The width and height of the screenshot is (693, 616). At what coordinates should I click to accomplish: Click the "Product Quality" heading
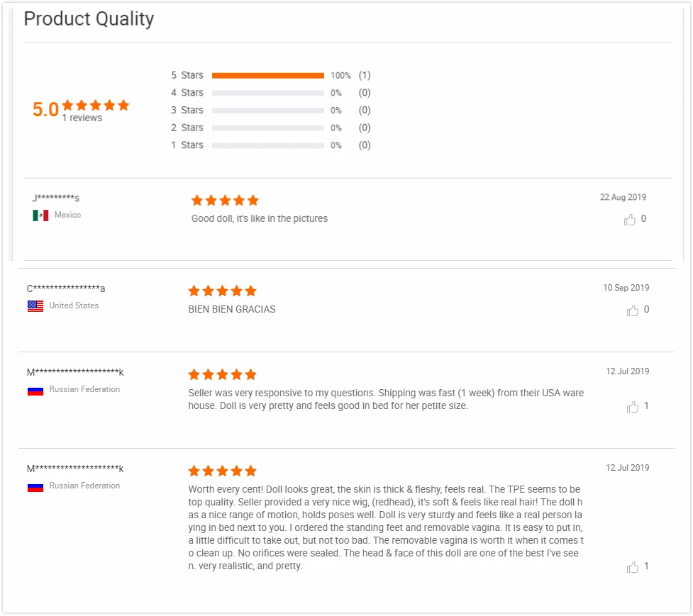pyautogui.click(x=89, y=19)
